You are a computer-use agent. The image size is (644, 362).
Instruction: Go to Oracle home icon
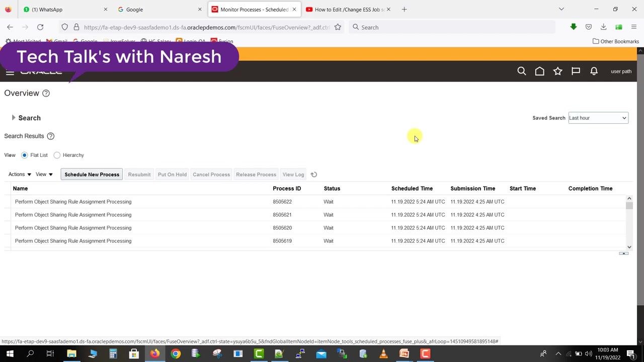540,71
